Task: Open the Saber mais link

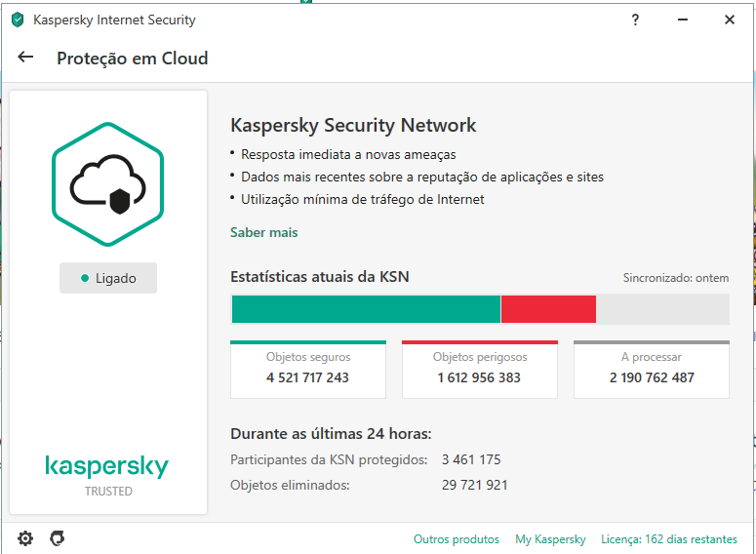Action: coord(263,232)
